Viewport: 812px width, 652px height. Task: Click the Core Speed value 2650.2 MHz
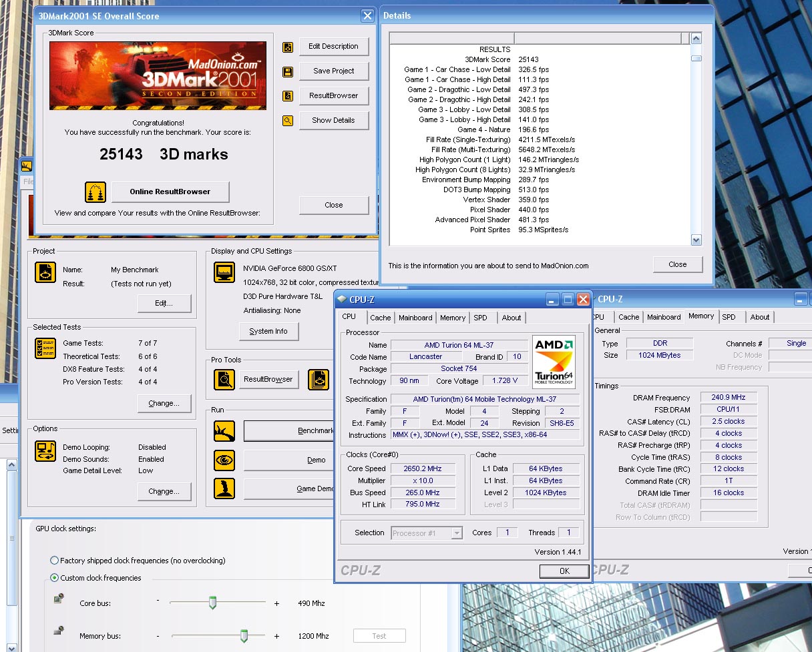[x=422, y=468]
